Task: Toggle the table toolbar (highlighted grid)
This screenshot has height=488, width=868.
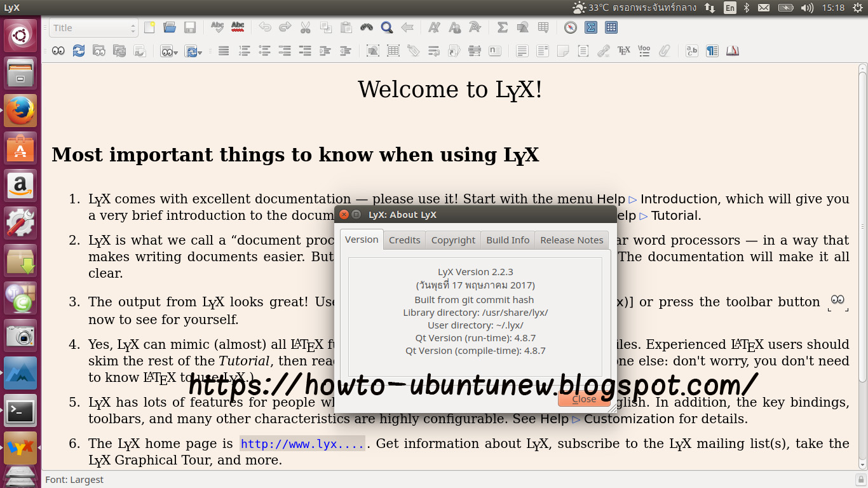Action: coord(611,27)
